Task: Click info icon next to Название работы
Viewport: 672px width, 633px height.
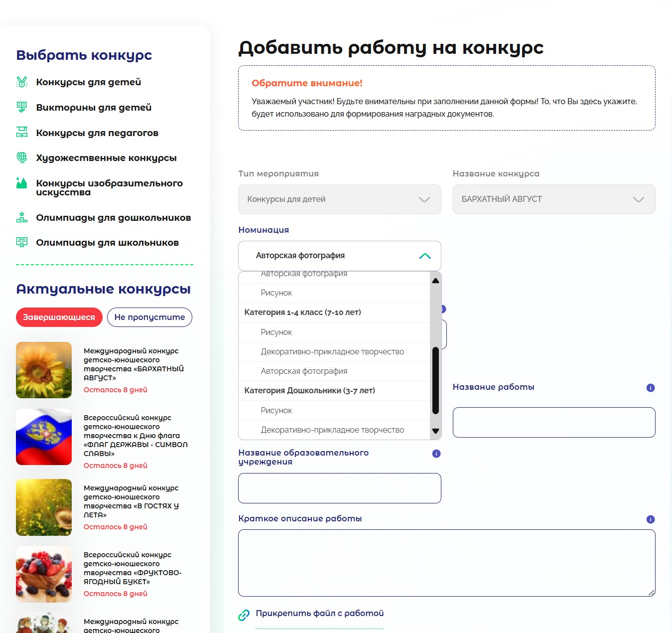Action: [650, 388]
